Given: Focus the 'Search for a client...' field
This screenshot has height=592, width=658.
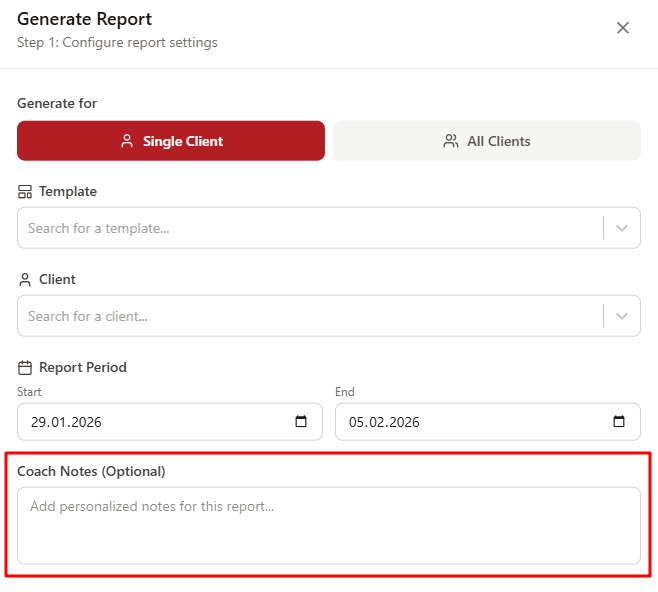Looking at the screenshot, I should [300, 316].
